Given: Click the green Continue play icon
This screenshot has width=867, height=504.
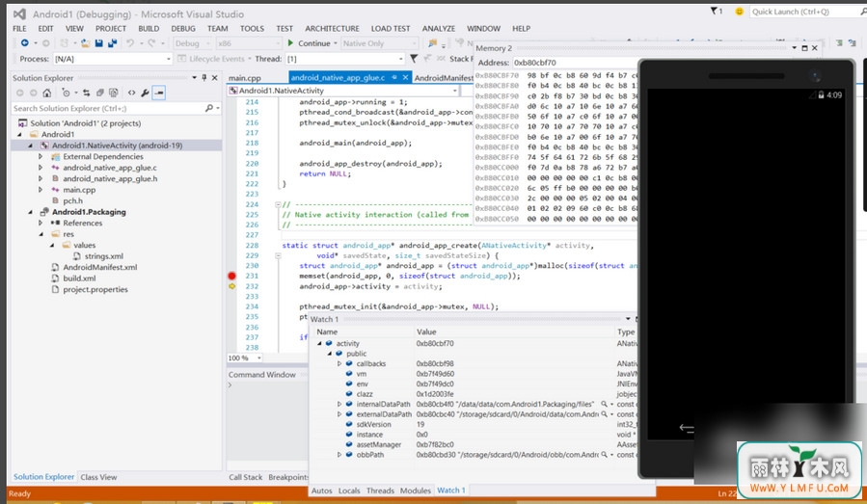Looking at the screenshot, I should point(291,43).
